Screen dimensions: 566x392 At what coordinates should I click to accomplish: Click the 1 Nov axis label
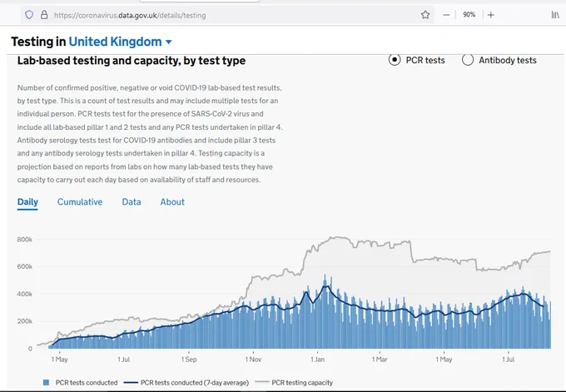(x=253, y=360)
